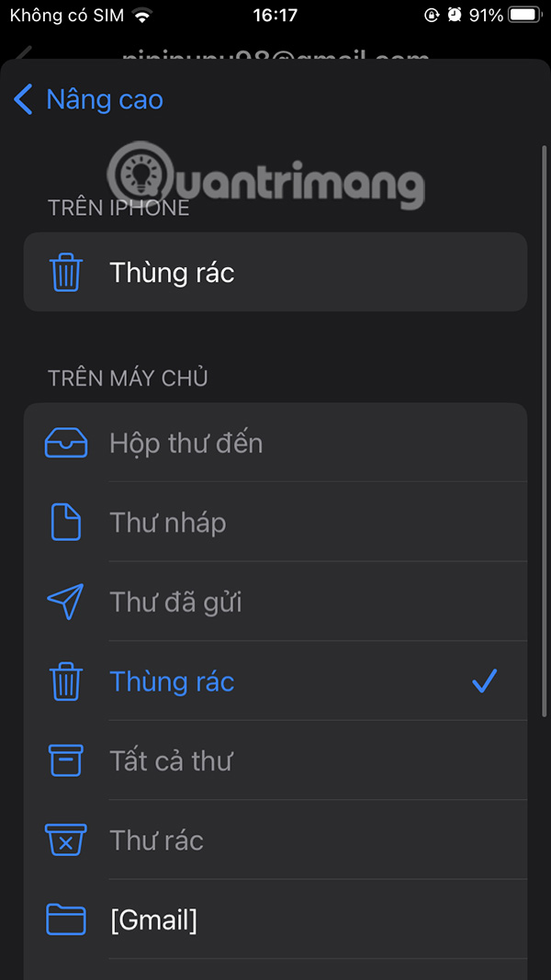This screenshot has height=980, width=551.
Task: Tap the blue trash icon on server list
Action: tap(65, 681)
